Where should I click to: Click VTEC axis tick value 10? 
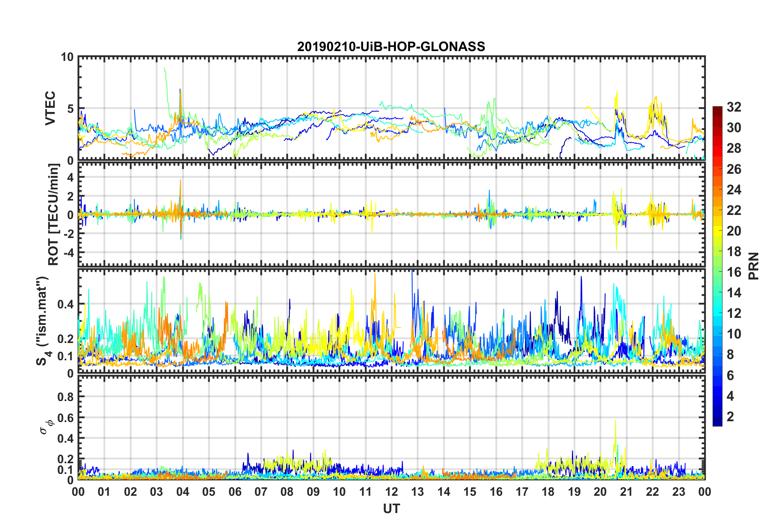pos(68,57)
